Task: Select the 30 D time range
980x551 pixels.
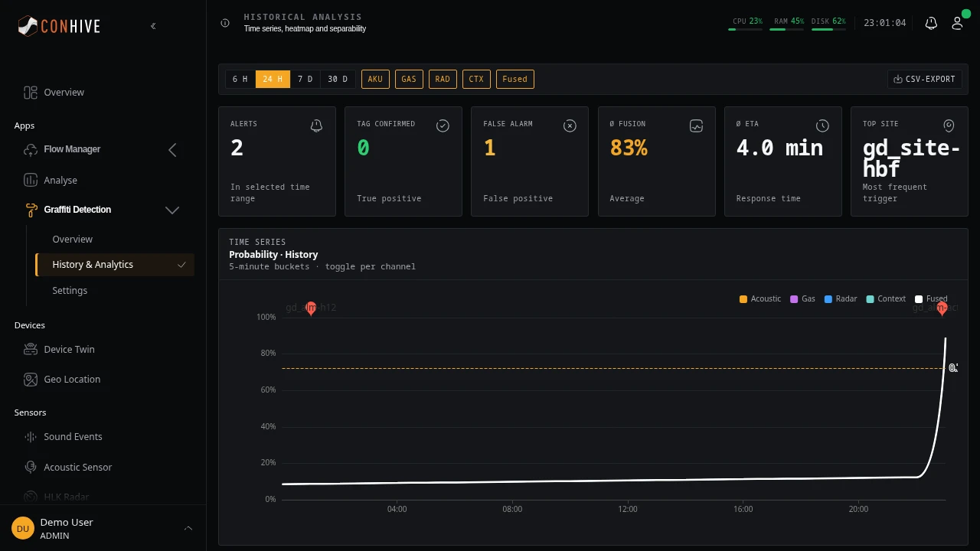Action: tap(338, 79)
